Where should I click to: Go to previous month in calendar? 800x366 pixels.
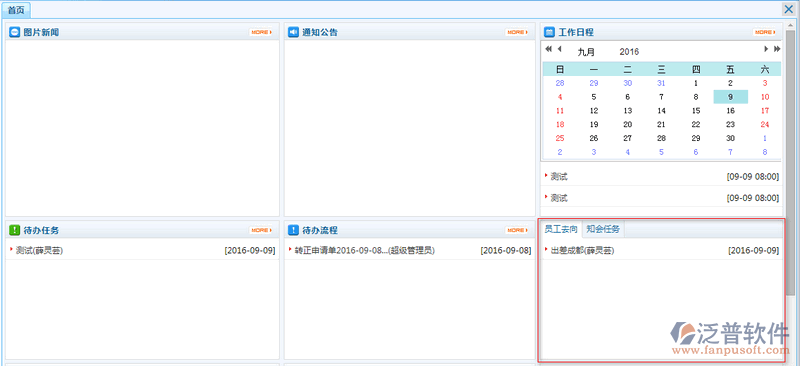(560, 49)
